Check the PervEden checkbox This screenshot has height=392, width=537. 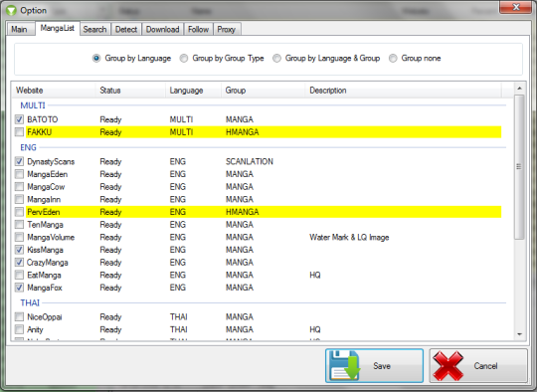(x=19, y=212)
